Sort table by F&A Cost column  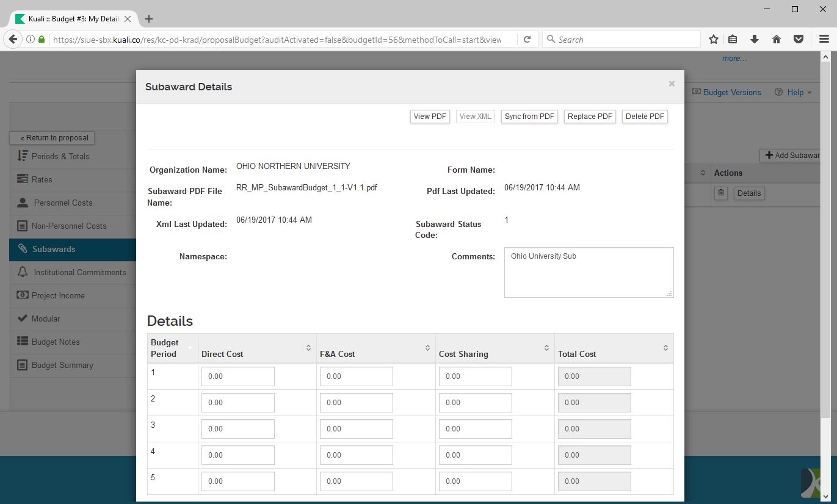click(427, 348)
